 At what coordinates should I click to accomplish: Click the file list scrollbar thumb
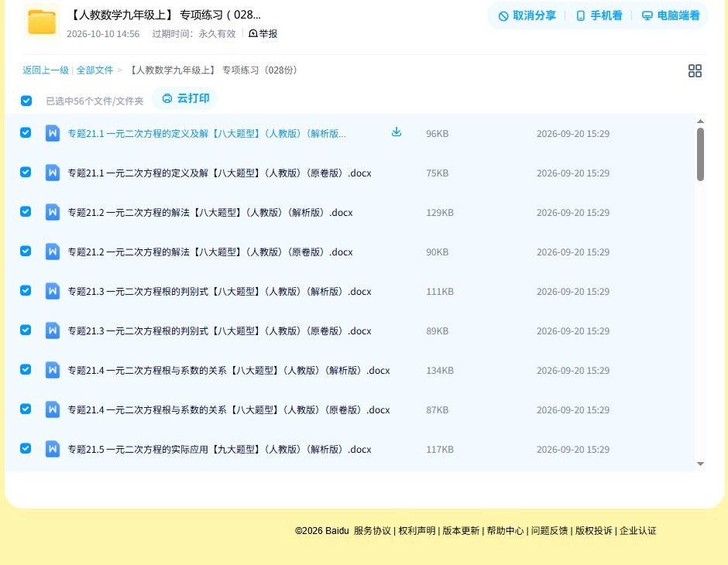(x=700, y=154)
